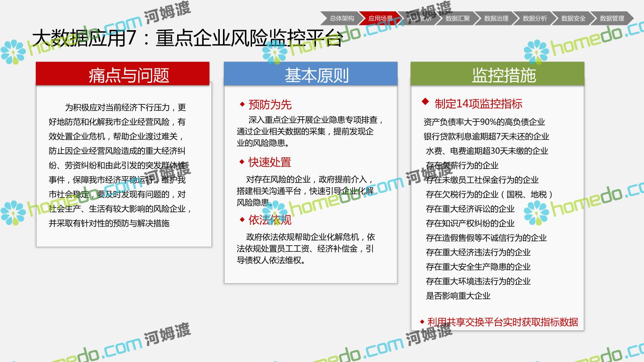Image resolution: width=644 pixels, height=362 pixels.
Task: Select the 数据管理 tab
Action: [x=612, y=19]
